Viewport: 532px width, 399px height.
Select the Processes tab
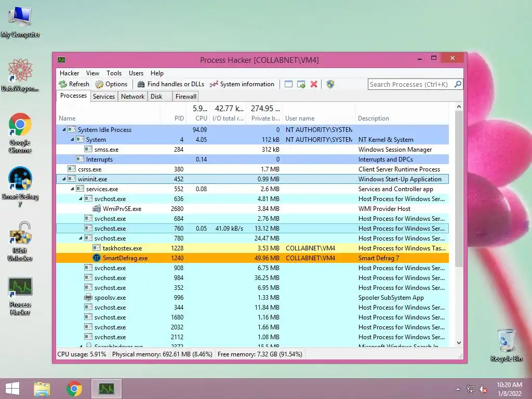coord(73,96)
